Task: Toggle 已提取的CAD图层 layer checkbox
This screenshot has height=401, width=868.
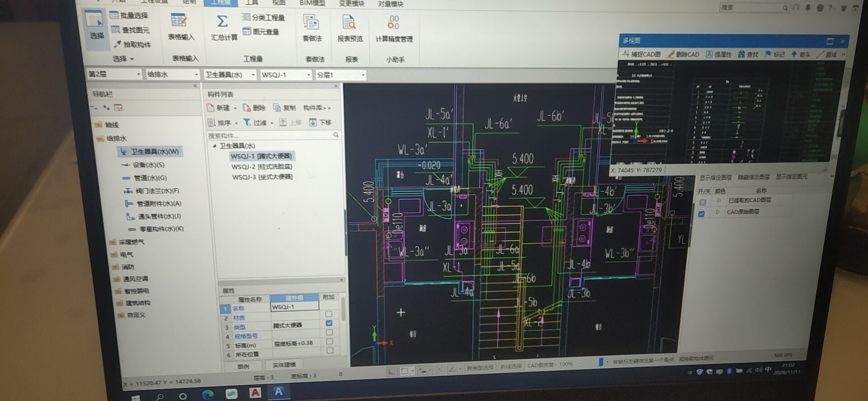Action: [702, 202]
